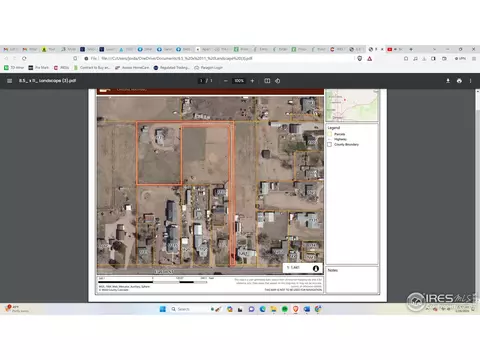This screenshot has width=480, height=360.
Task: Click the Parcels legend swatch
Action: (x=330, y=134)
